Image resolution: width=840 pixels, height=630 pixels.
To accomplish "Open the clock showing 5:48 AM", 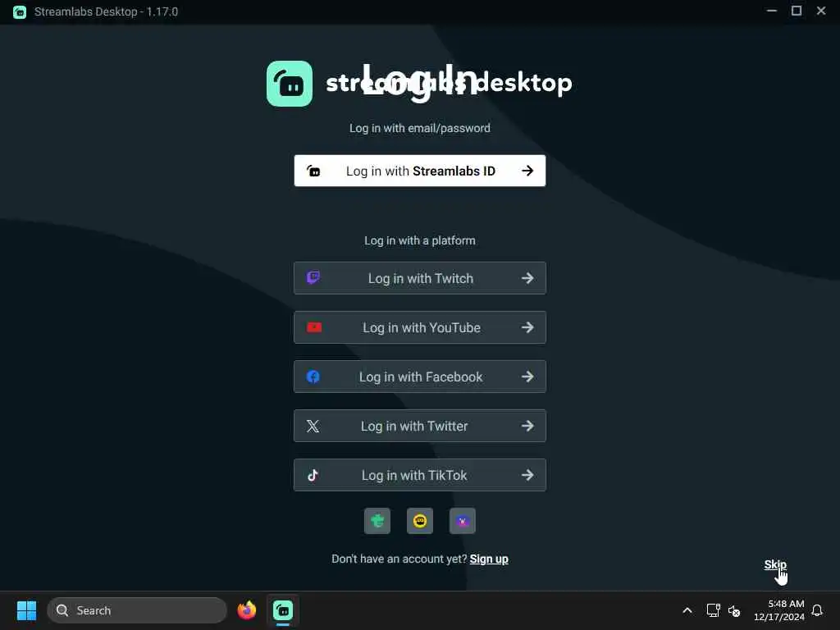I will click(x=779, y=610).
